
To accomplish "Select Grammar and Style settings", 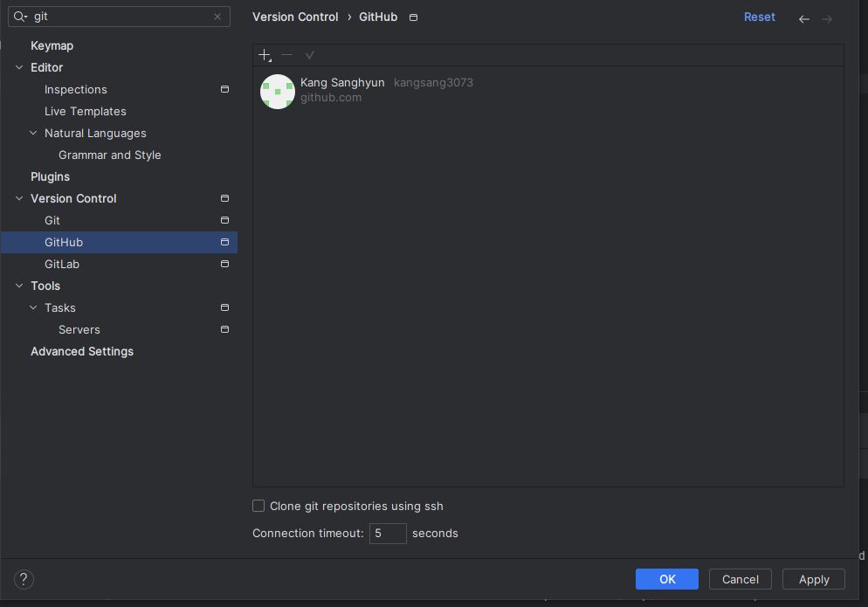I will tap(110, 155).
